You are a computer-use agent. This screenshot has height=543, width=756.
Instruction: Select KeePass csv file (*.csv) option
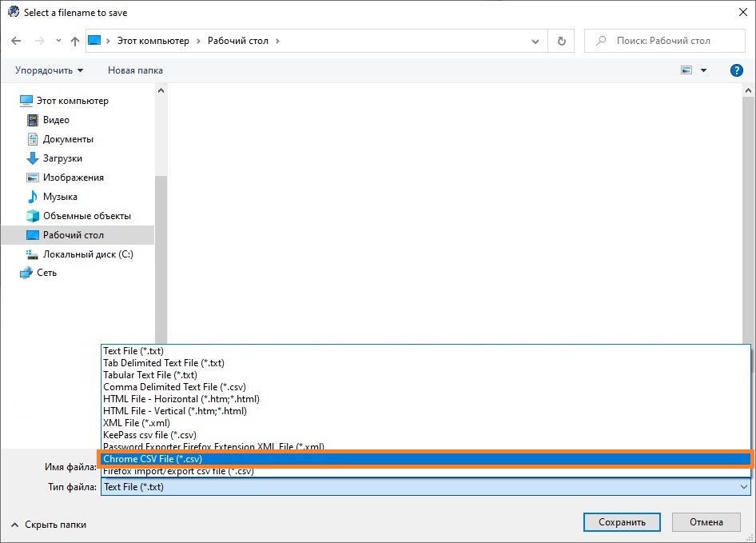pyautogui.click(x=149, y=435)
